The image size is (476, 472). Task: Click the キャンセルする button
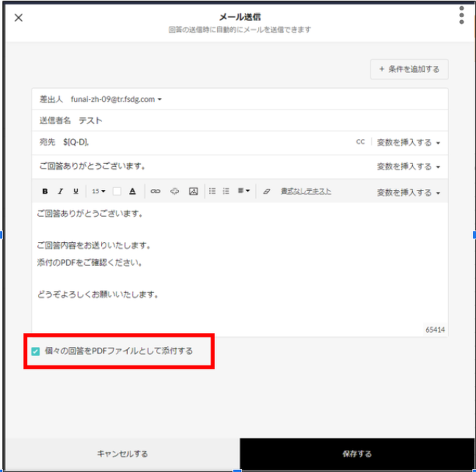click(x=122, y=454)
